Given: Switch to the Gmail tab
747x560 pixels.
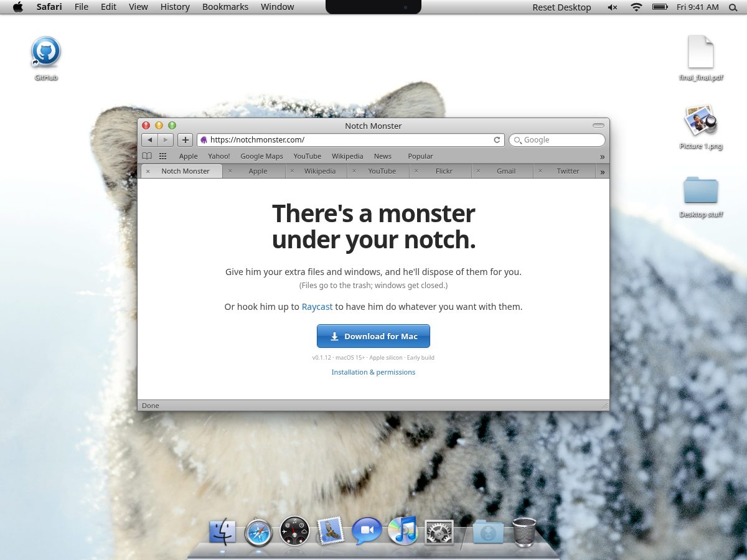Looking at the screenshot, I should click(502, 171).
